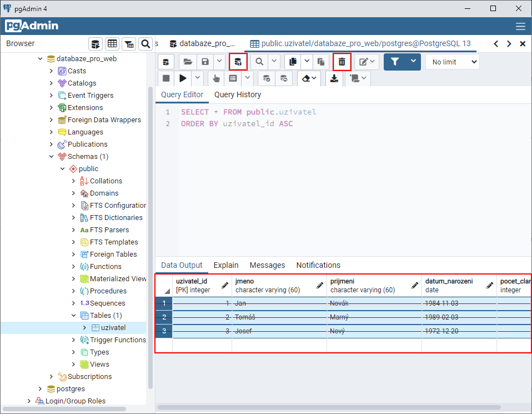Click the Delete row trash icon
The height and width of the screenshot is (414, 532).
[342, 62]
